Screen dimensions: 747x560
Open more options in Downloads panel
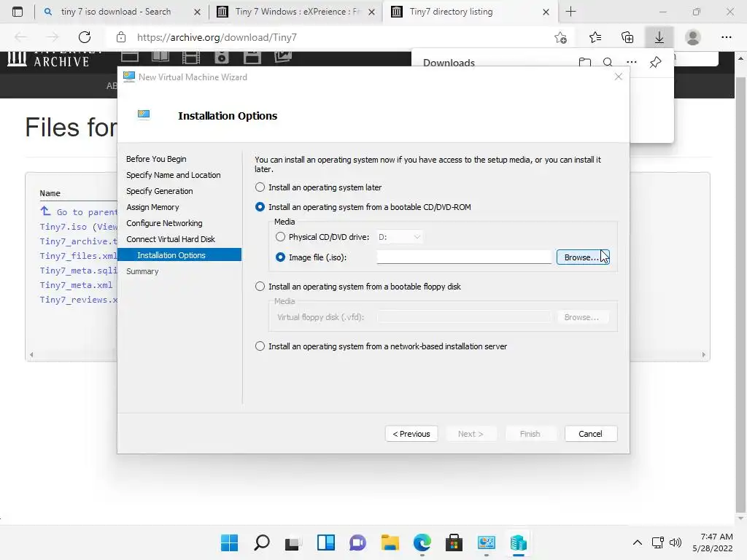[x=632, y=62]
